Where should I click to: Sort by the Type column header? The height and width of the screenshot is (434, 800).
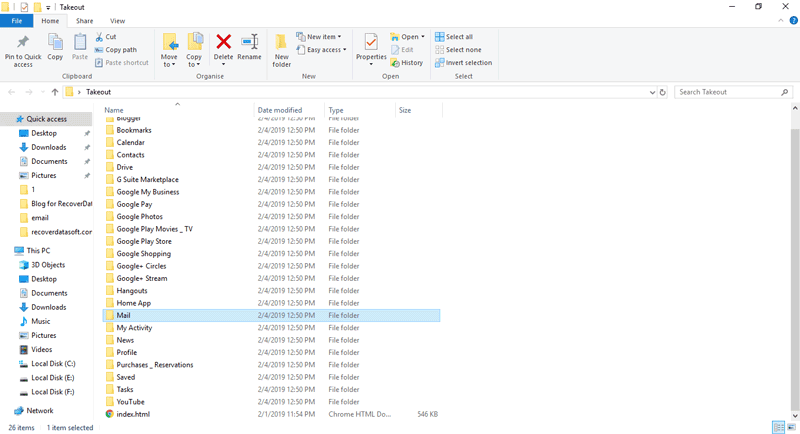pos(360,110)
